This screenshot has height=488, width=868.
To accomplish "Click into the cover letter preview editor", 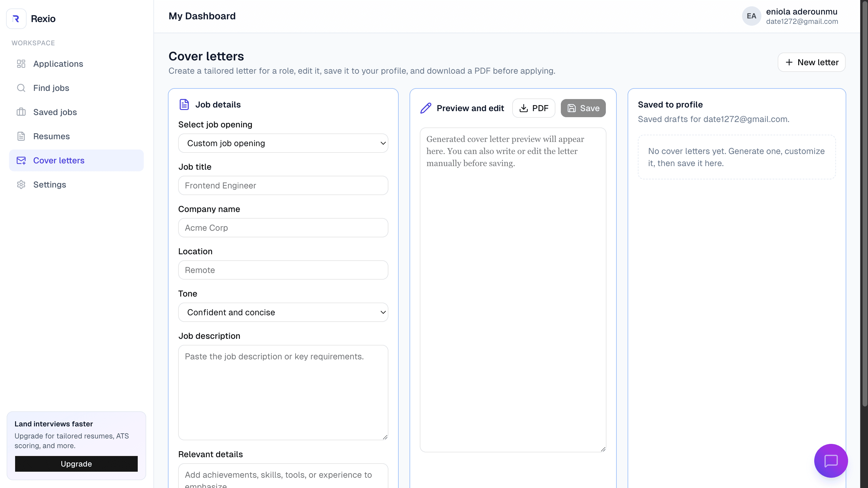I will coord(513,290).
